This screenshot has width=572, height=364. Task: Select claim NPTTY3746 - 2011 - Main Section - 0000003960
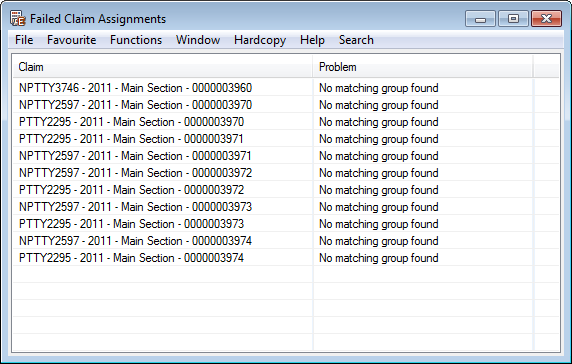point(135,88)
